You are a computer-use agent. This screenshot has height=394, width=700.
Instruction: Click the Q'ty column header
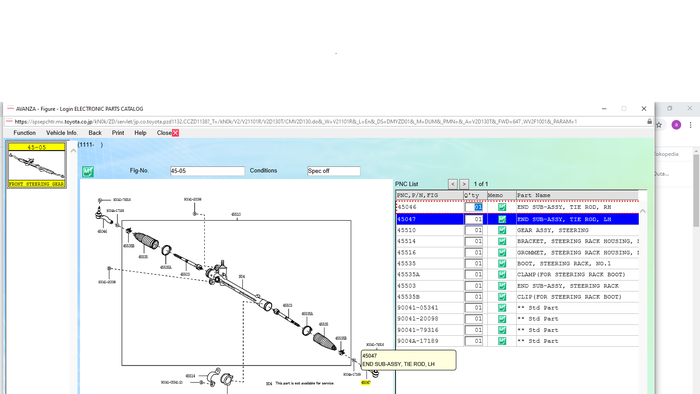tap(475, 195)
